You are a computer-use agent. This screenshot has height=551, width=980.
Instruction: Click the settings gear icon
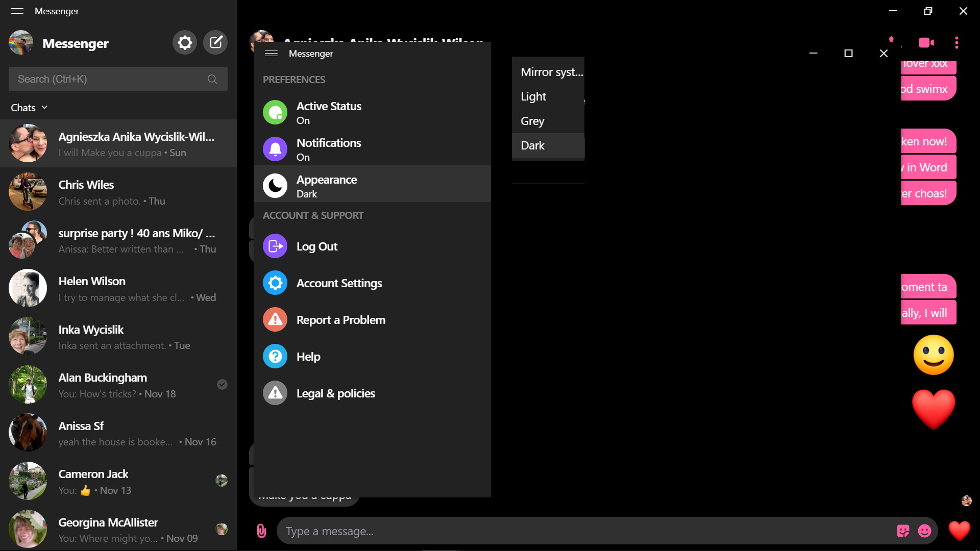(184, 42)
